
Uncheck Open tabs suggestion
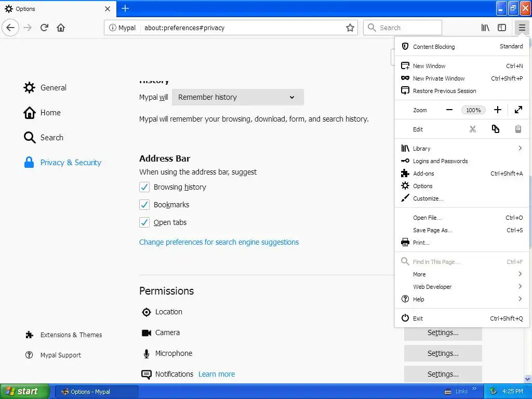pyautogui.click(x=144, y=222)
